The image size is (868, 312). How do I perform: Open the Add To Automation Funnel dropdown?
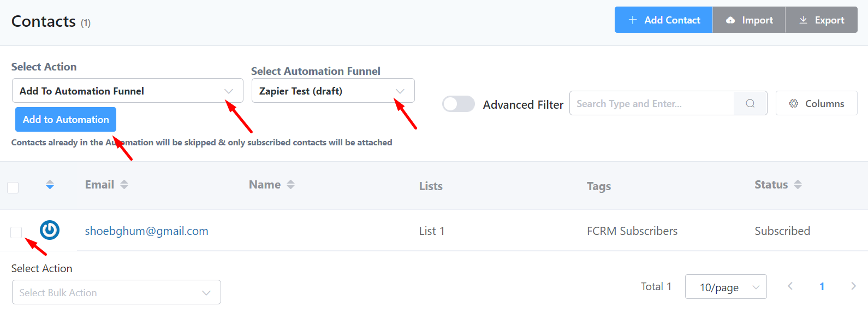click(127, 91)
